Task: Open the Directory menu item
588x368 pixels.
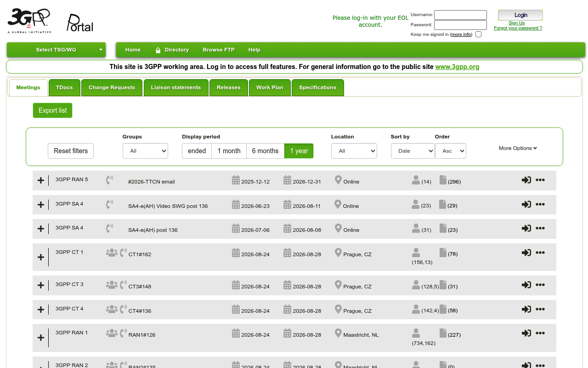Action: coord(172,50)
